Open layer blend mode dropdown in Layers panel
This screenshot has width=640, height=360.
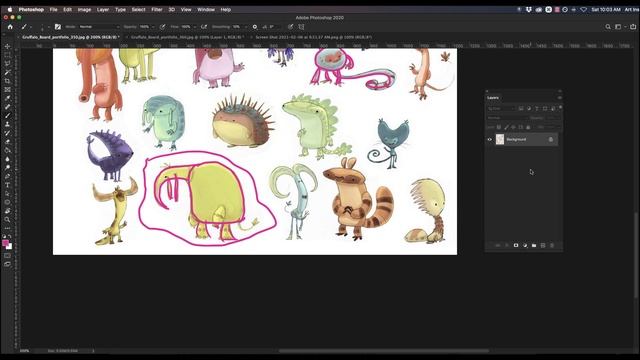click(507, 118)
